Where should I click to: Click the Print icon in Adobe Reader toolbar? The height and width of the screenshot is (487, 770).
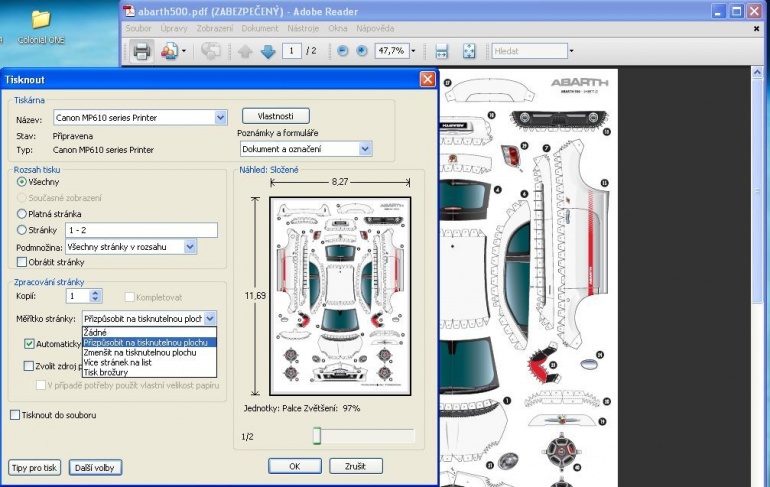tap(142, 51)
